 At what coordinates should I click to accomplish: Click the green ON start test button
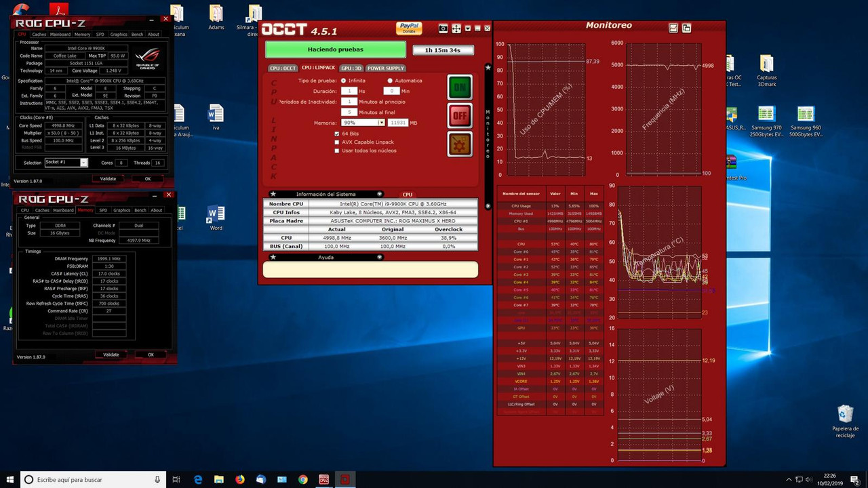click(460, 87)
